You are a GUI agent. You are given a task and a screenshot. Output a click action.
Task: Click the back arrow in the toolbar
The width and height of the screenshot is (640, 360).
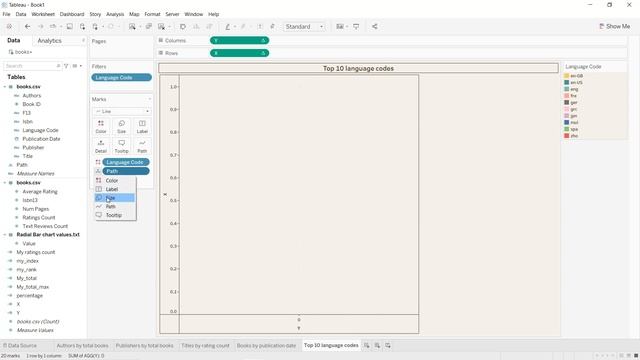point(27,27)
